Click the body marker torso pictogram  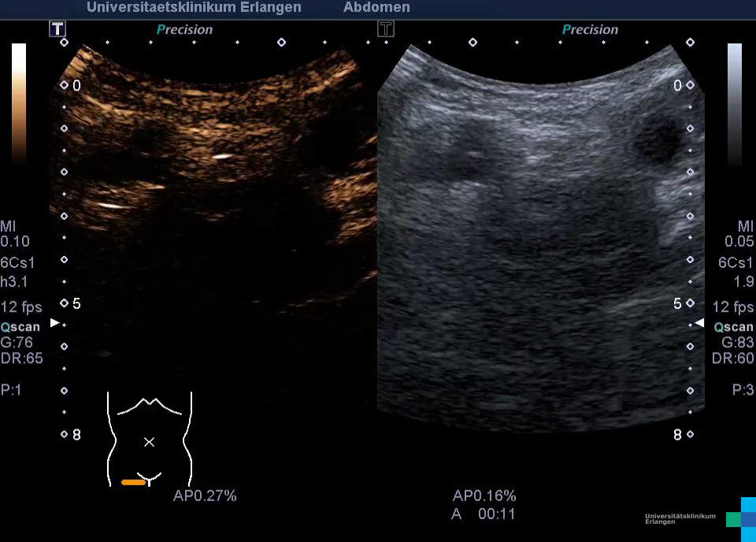(150, 438)
